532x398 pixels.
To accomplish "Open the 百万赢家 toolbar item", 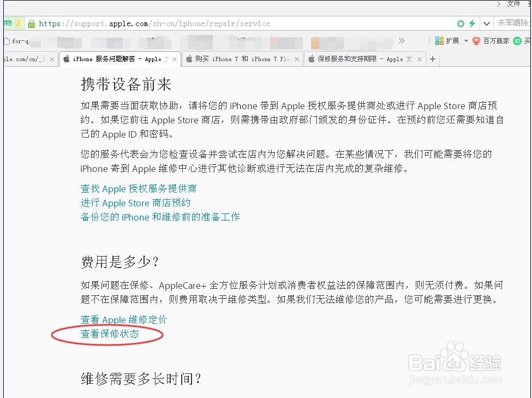I will click(491, 41).
